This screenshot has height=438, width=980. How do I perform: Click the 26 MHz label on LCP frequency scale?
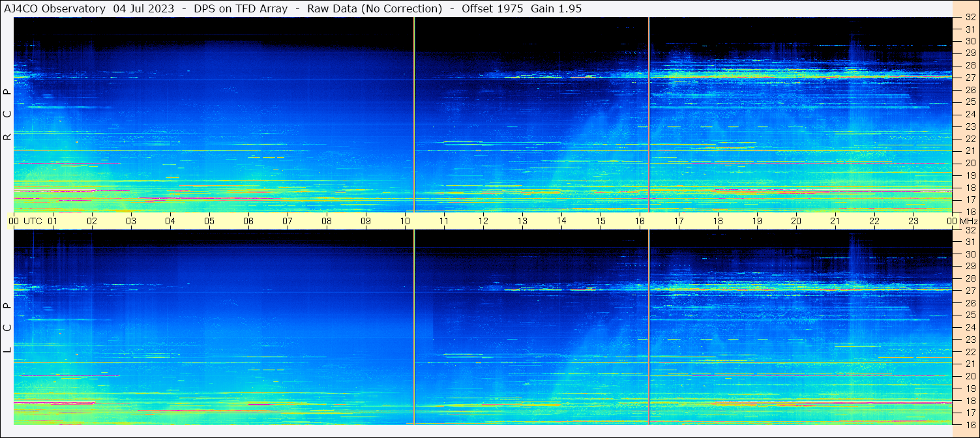point(970,302)
